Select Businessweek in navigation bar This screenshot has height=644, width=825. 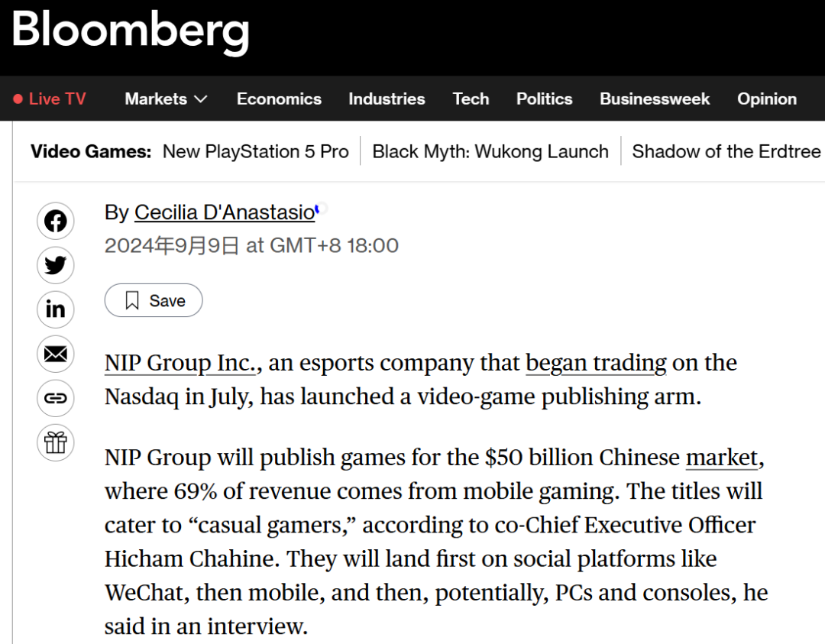coord(655,99)
